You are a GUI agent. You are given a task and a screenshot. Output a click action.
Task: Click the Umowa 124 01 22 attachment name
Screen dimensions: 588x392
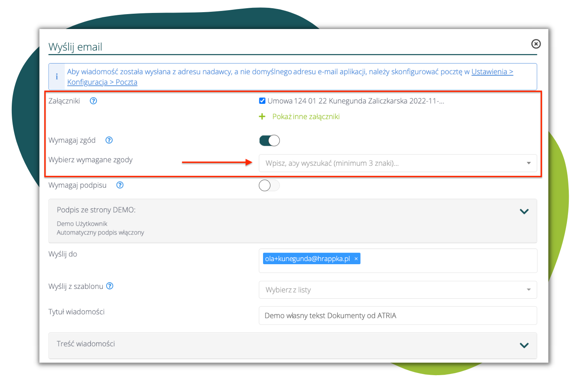pyautogui.click(x=356, y=101)
